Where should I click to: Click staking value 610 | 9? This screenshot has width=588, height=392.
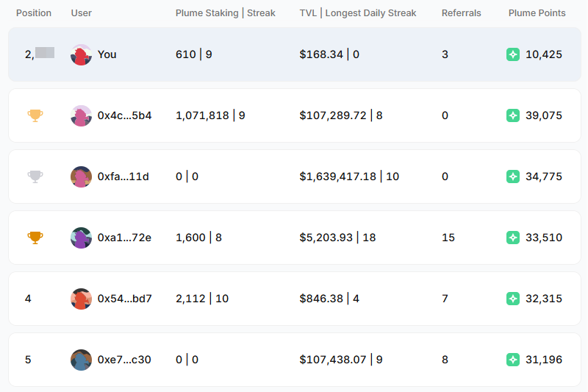[x=194, y=54]
